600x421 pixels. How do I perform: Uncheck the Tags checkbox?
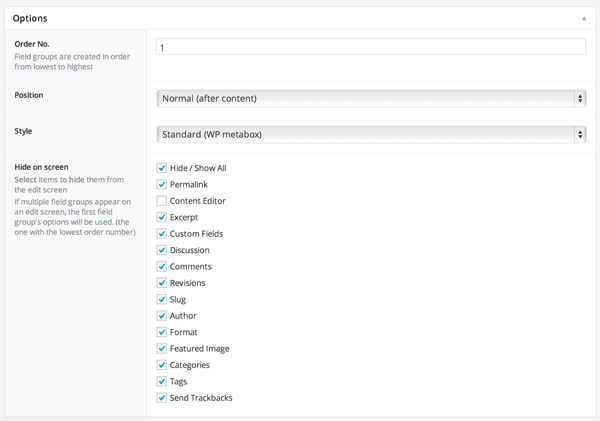click(x=161, y=382)
